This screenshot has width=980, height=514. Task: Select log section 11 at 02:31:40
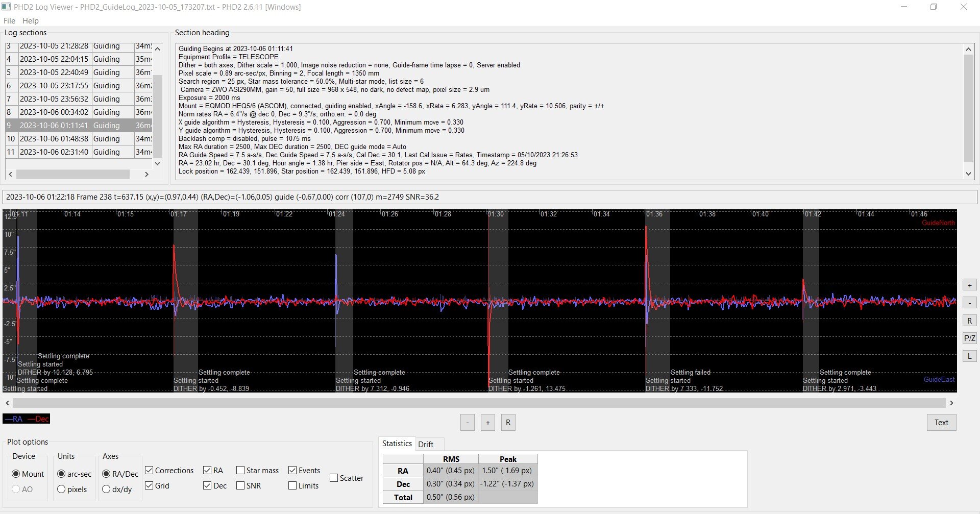click(x=79, y=152)
